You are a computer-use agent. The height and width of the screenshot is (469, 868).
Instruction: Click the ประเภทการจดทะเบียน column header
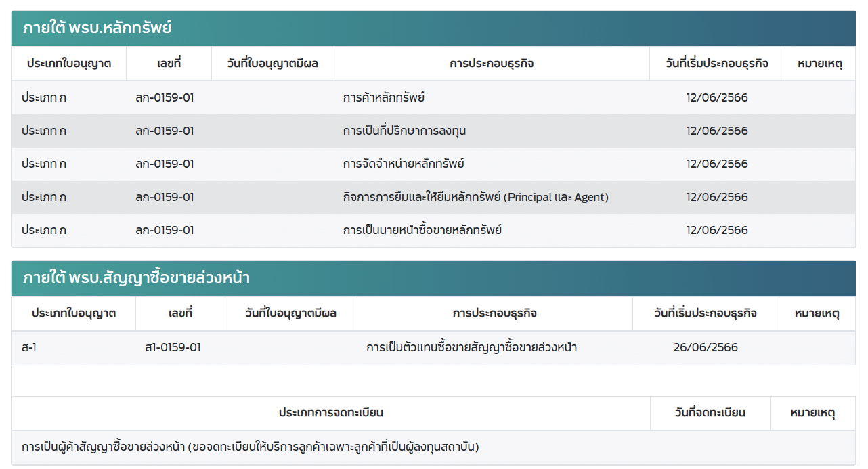pyautogui.click(x=331, y=413)
